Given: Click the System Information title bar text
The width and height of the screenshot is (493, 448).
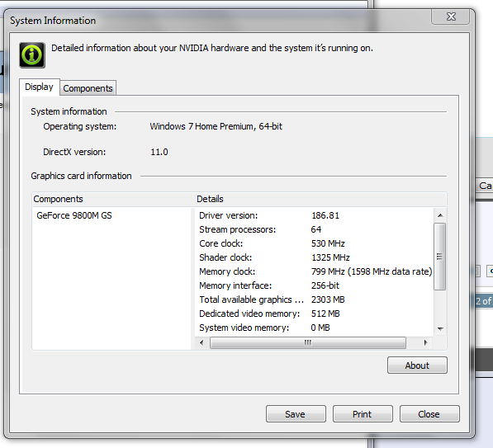Looking at the screenshot, I should pyautogui.click(x=53, y=21).
